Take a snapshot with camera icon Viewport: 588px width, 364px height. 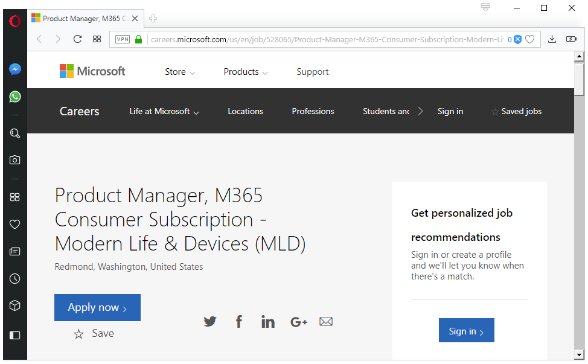tap(15, 160)
